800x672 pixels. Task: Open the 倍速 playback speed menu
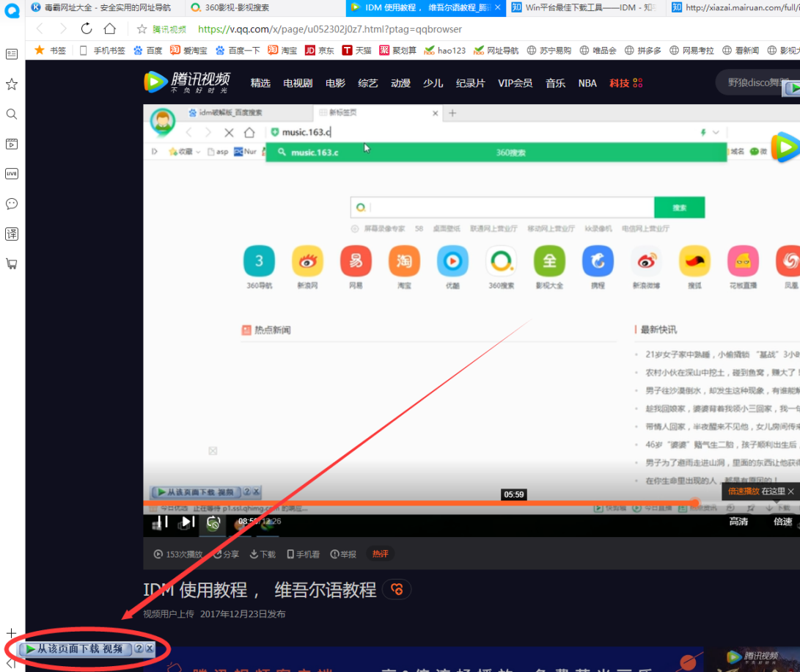[782, 522]
